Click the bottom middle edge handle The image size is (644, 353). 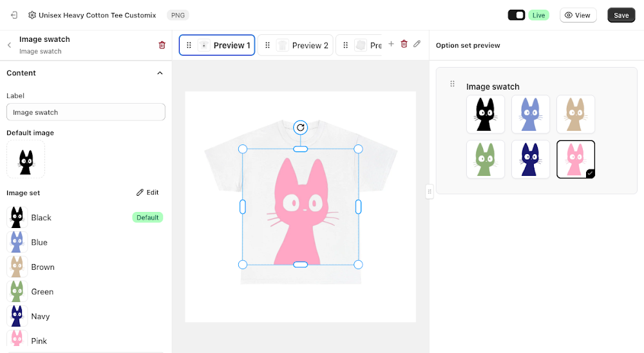click(301, 265)
